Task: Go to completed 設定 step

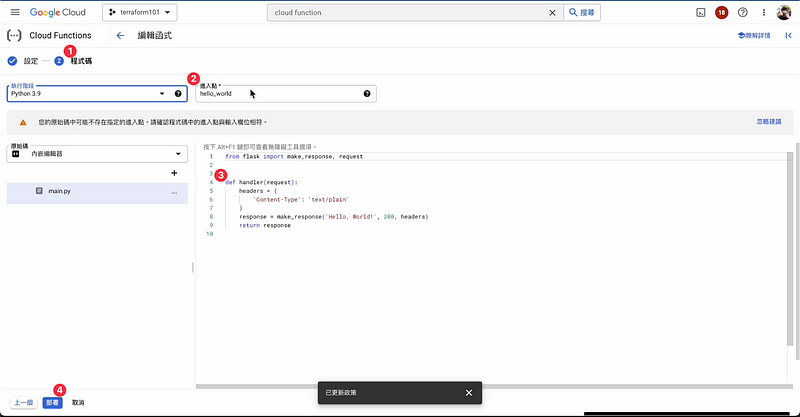Action: (x=23, y=61)
